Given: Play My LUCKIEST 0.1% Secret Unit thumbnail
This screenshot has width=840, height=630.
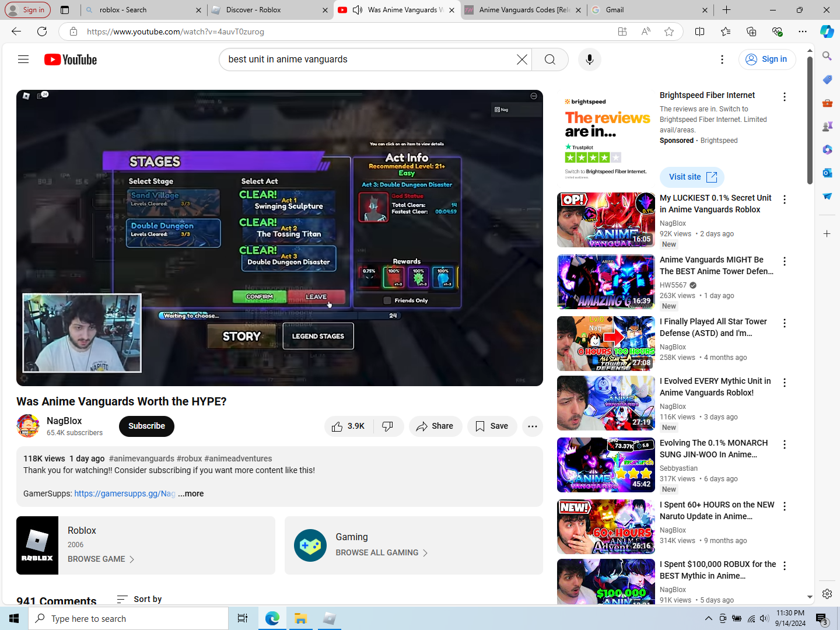Looking at the screenshot, I should [x=606, y=220].
